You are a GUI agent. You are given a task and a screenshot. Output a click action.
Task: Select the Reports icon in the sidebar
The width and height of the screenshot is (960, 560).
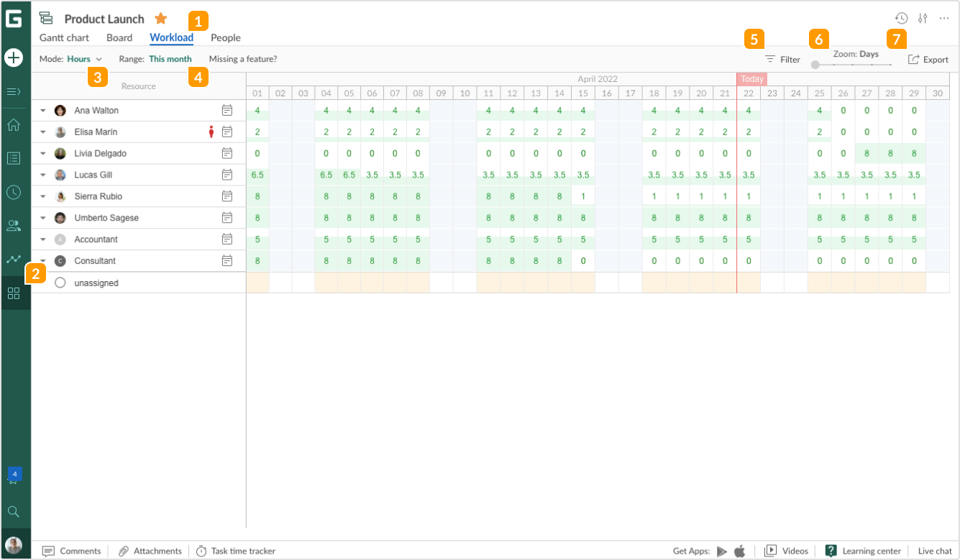[14, 260]
